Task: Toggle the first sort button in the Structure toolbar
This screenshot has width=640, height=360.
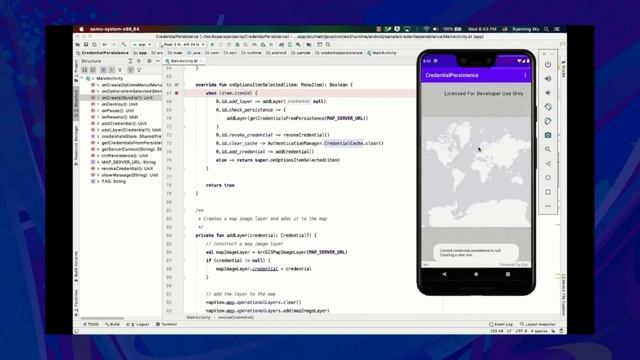Action: [x=85, y=70]
